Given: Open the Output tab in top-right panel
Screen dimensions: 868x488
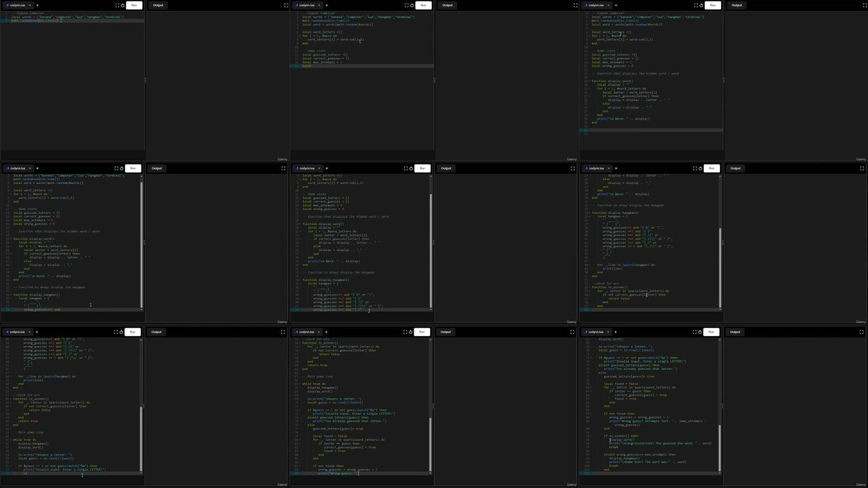Looking at the screenshot, I should pyautogui.click(x=737, y=5).
